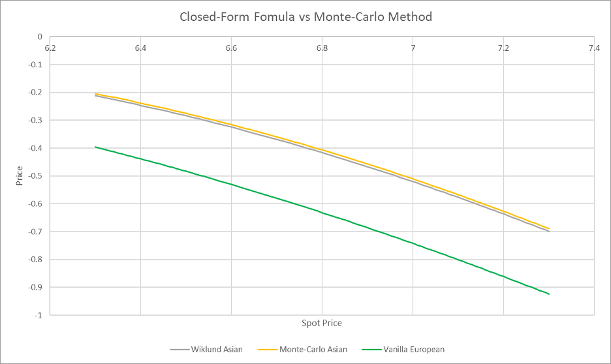
Task: Select the green Vanilla European curve
Action: coord(322,213)
